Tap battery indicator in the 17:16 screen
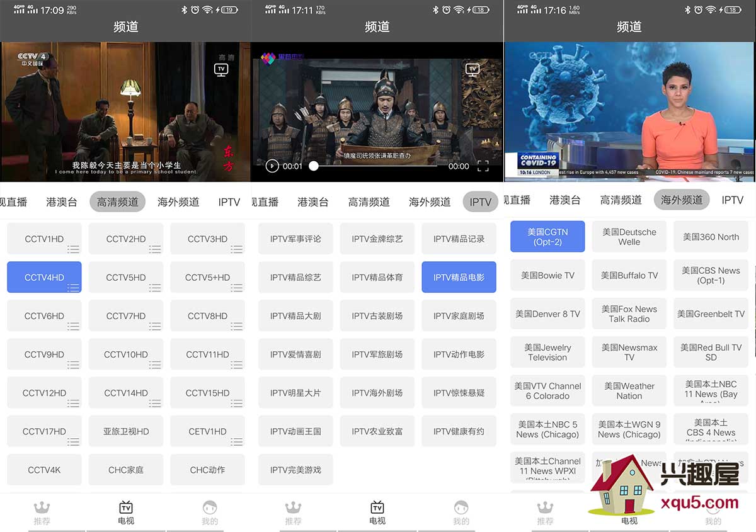 coord(732,9)
